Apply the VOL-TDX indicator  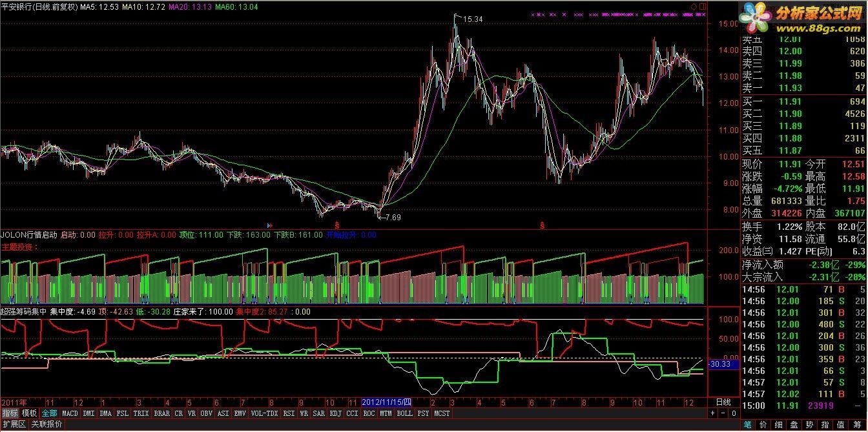(265, 413)
